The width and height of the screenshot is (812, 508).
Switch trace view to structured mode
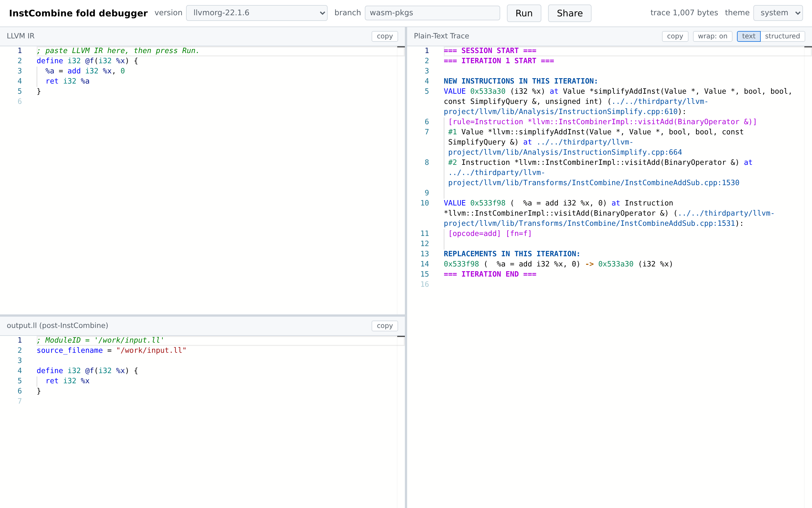click(x=782, y=36)
